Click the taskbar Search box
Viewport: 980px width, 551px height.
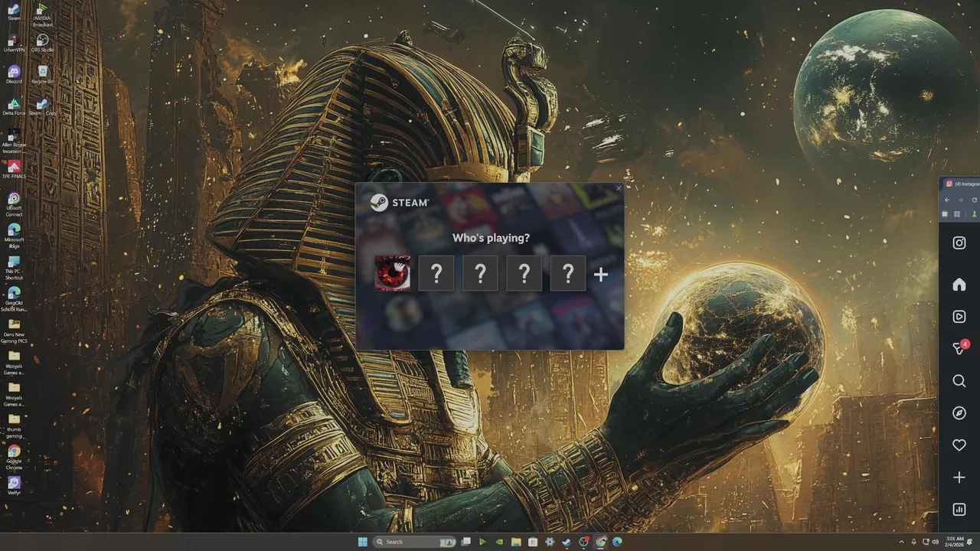click(414, 542)
